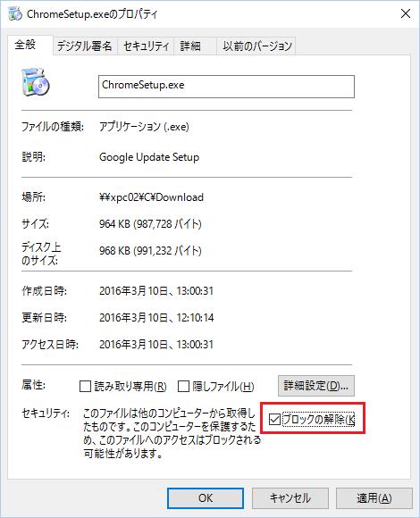Viewport: 420px width, 518px height.
Task: Click the セキュリティ: label beside the warning
Action: pos(46,413)
